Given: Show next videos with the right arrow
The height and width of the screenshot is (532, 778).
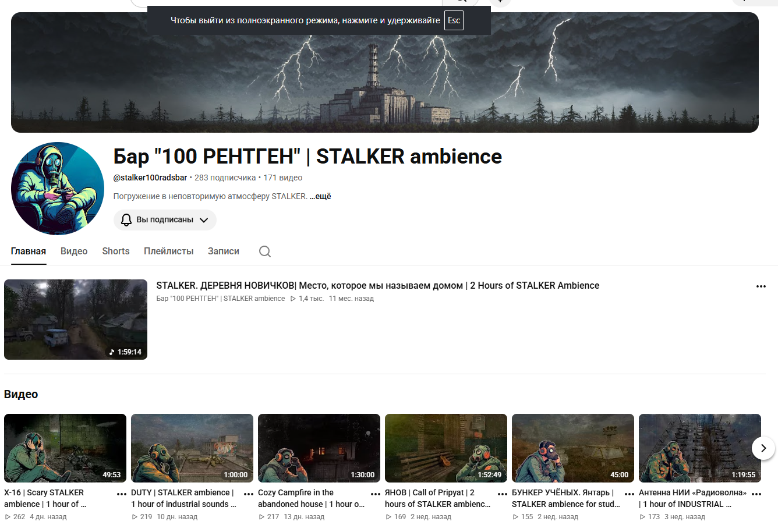Looking at the screenshot, I should coord(763,448).
